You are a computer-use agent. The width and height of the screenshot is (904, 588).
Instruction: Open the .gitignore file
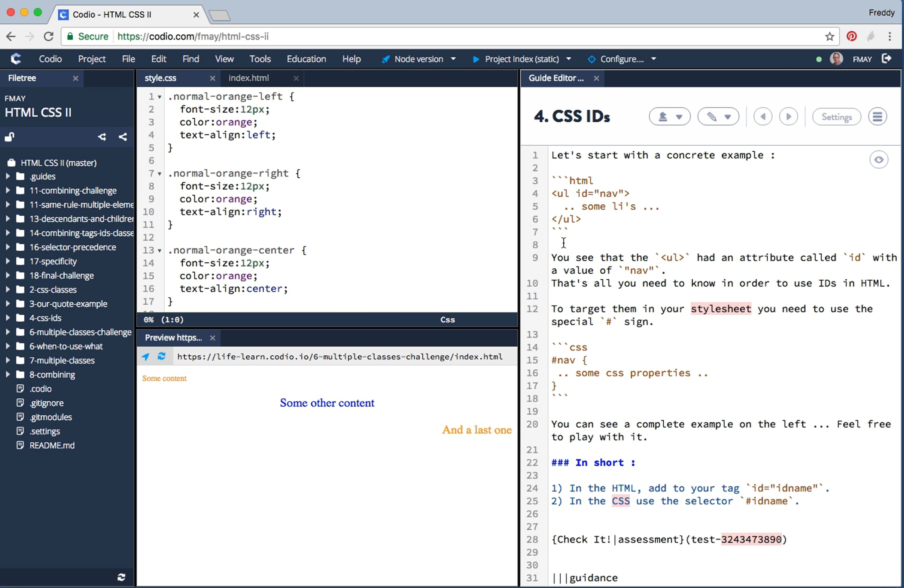pyautogui.click(x=46, y=403)
